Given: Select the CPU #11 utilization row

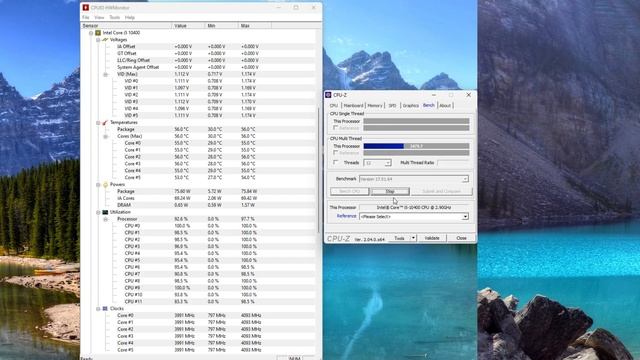Looking at the screenshot, I should tap(198, 302).
